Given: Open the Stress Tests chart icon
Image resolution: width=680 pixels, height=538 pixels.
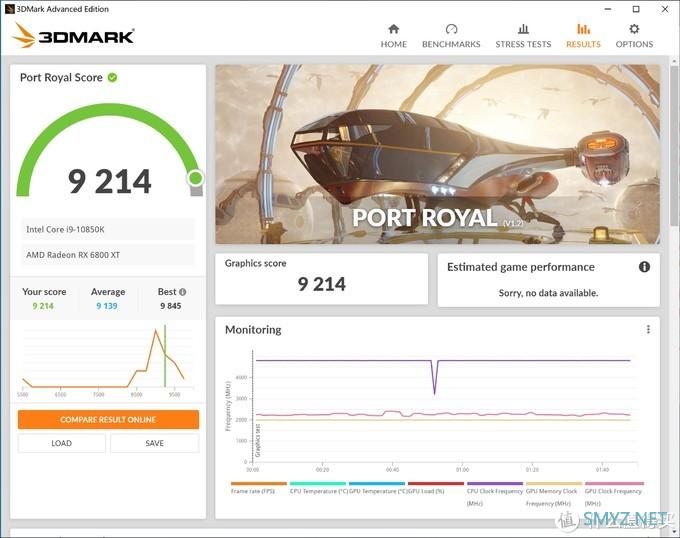Looking at the screenshot, I should 523,29.
